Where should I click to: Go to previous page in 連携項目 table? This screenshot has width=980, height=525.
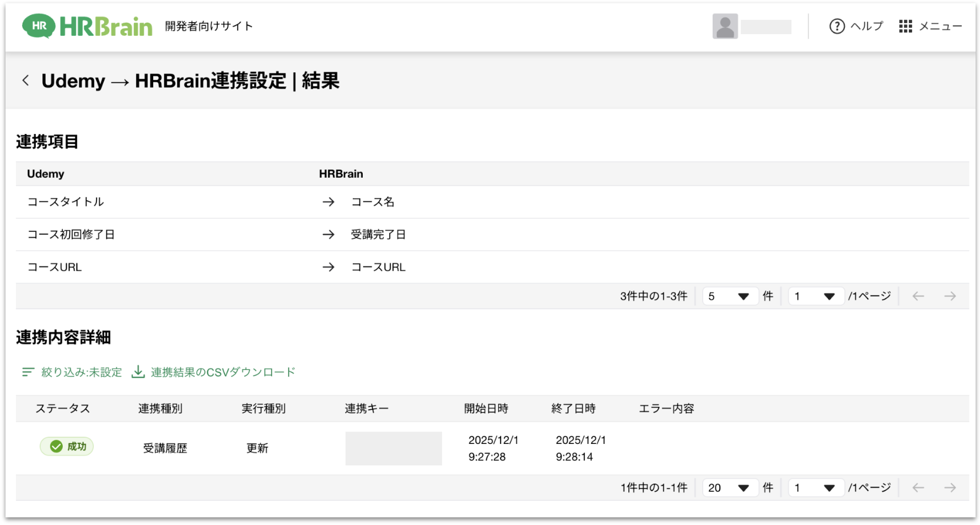click(918, 296)
